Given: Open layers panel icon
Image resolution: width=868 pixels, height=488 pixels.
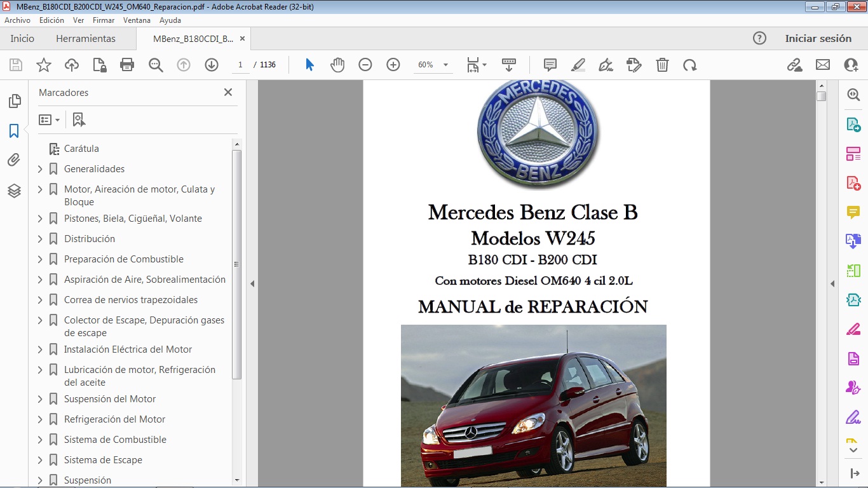Looking at the screenshot, I should click(x=14, y=190).
